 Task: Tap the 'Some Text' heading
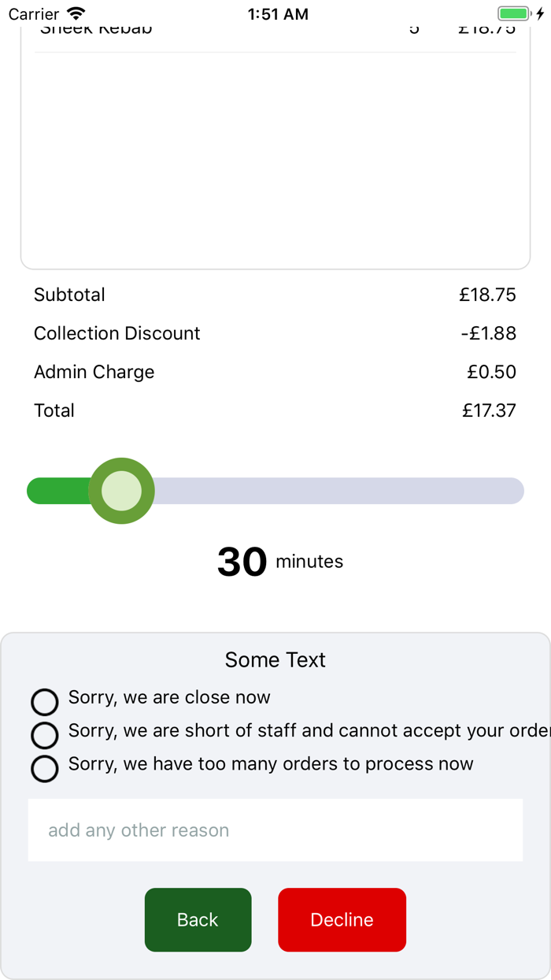(275, 659)
